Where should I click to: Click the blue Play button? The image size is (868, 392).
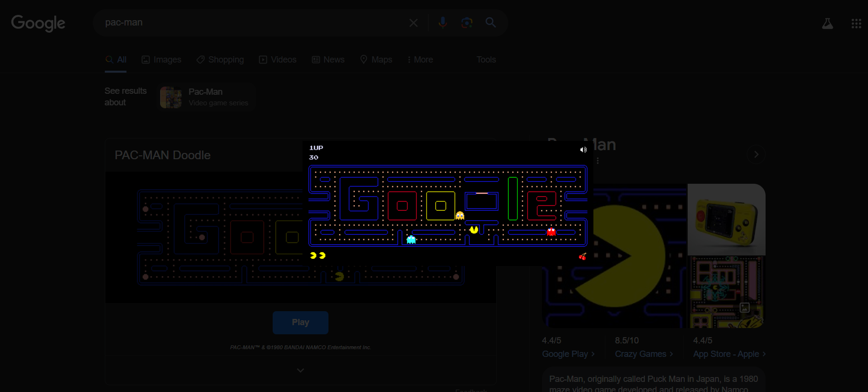(x=301, y=322)
